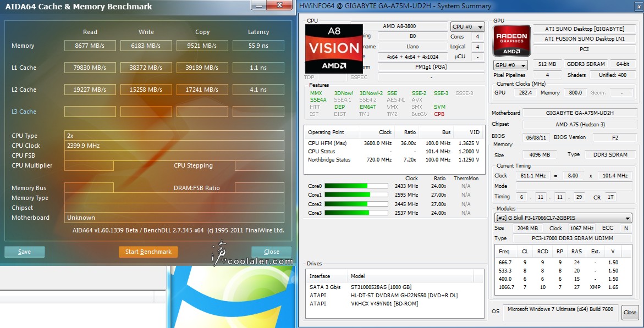Click L2 Cache Read value 19227 MB/s

click(90, 90)
